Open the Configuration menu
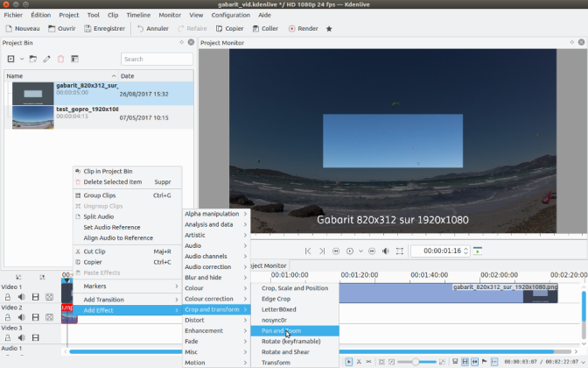588x368 pixels. pos(231,15)
